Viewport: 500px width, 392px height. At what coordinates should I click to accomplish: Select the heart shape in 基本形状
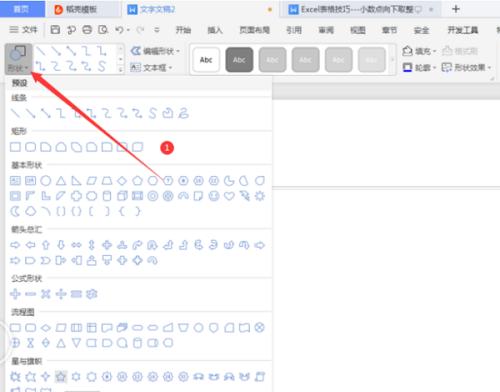pos(229,196)
